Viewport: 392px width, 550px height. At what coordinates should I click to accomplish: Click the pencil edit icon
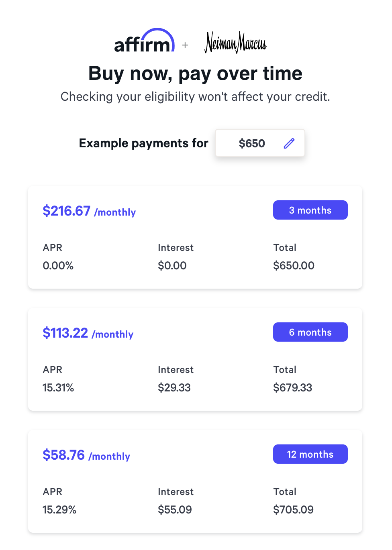289,143
